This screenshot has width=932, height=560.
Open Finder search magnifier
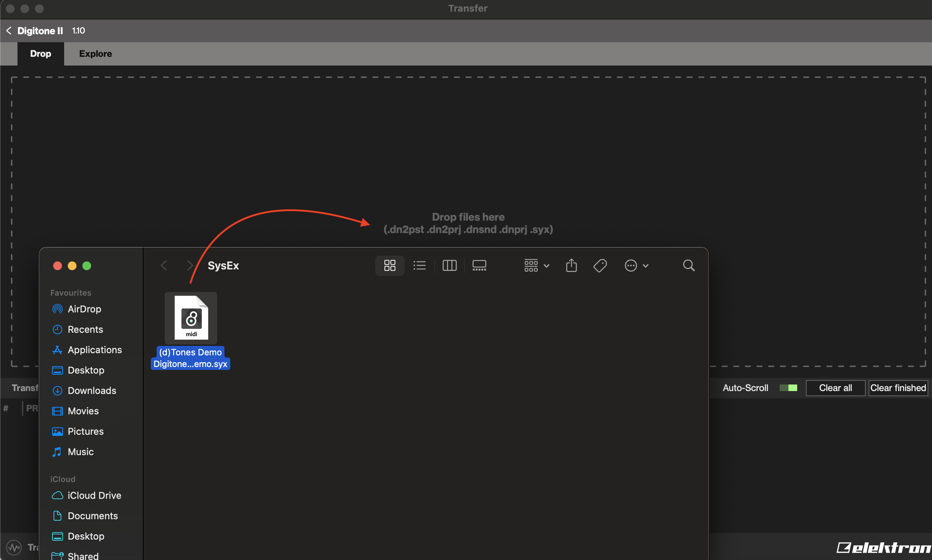pyautogui.click(x=689, y=266)
